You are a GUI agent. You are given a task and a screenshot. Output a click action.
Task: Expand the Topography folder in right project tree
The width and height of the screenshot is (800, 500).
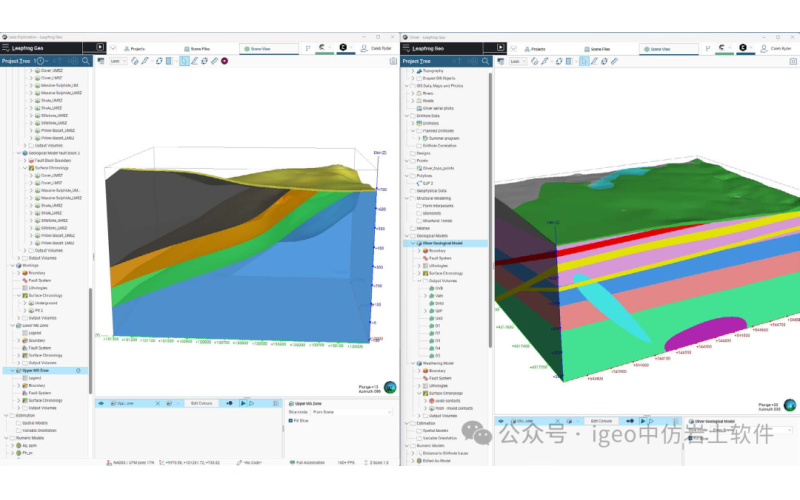point(412,72)
